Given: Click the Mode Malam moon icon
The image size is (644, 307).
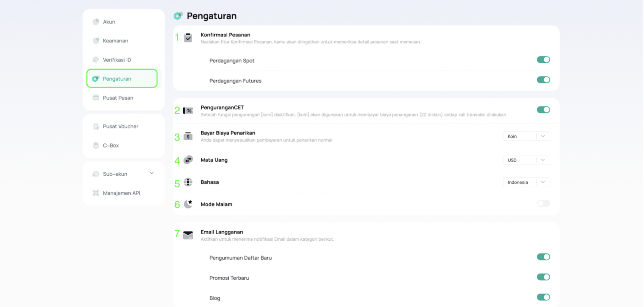Looking at the screenshot, I should 188,204.
